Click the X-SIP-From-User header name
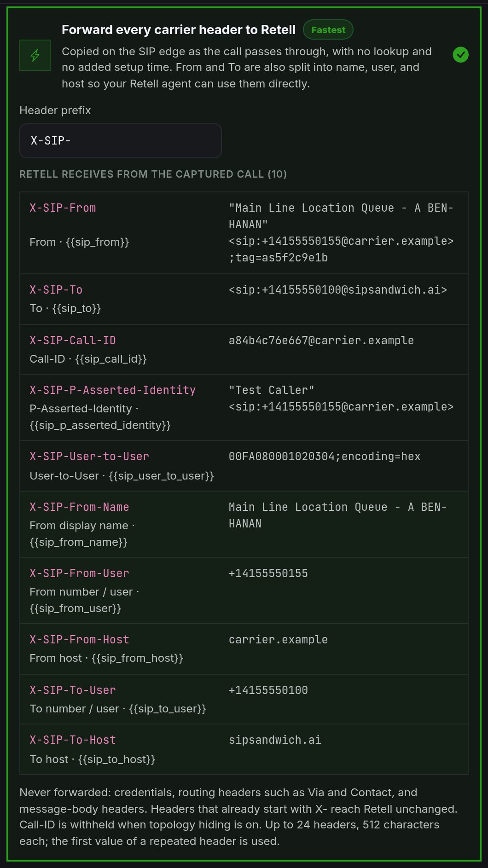 (79, 573)
